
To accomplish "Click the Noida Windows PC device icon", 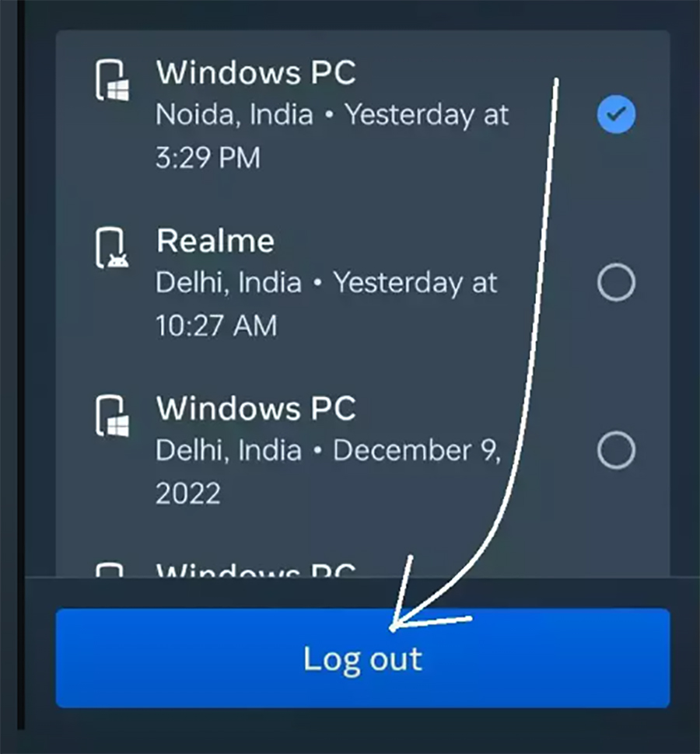I will click(x=112, y=80).
